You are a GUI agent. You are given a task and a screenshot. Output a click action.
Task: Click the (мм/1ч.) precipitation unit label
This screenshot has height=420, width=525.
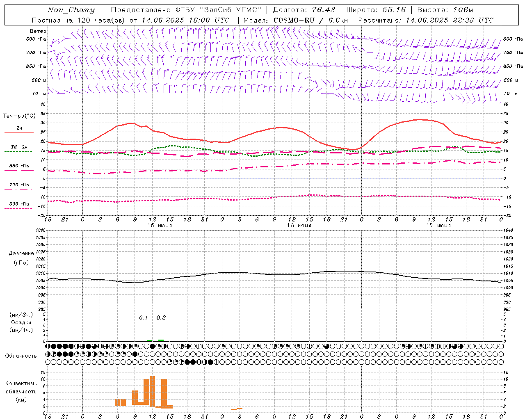[21, 330]
